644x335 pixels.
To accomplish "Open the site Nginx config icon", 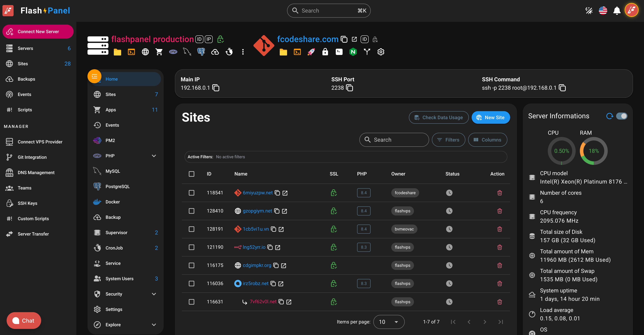I will (x=353, y=52).
